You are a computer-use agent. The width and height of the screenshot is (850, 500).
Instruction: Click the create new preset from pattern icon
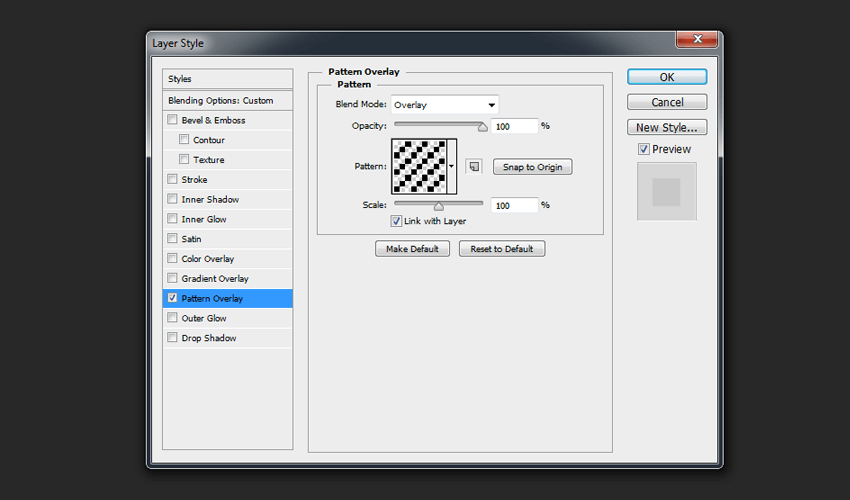coord(474,167)
